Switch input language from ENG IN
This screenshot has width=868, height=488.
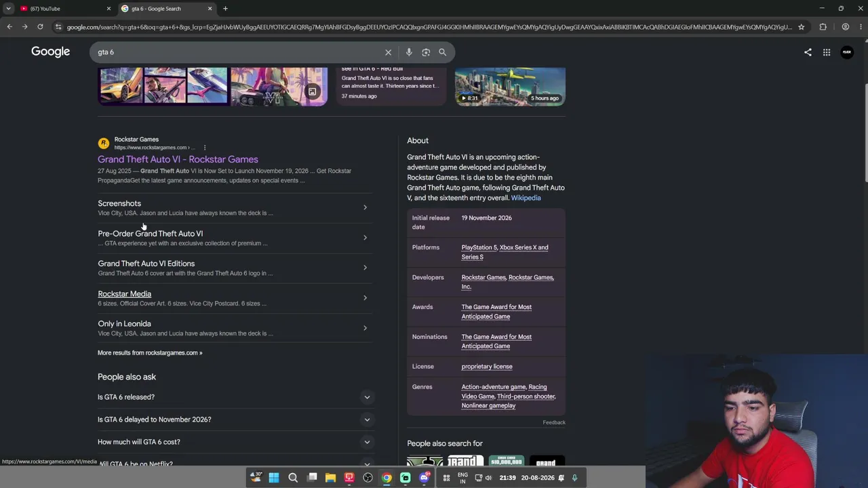point(462,478)
